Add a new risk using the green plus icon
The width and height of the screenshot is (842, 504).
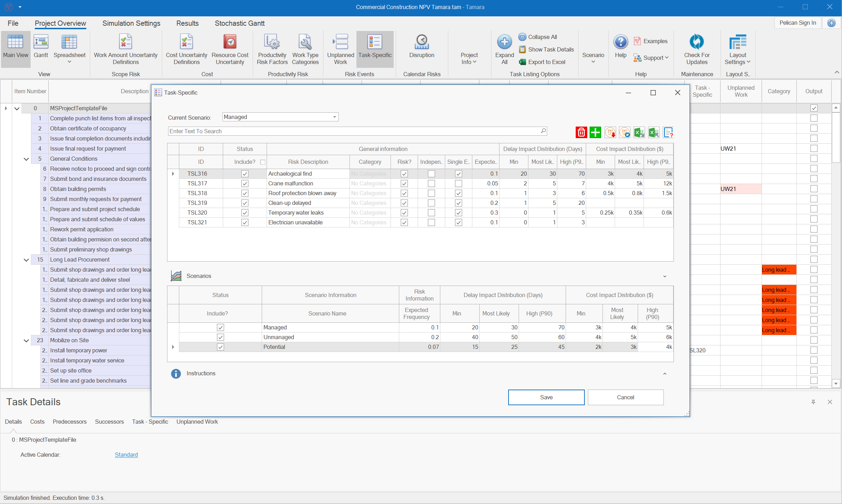595,132
